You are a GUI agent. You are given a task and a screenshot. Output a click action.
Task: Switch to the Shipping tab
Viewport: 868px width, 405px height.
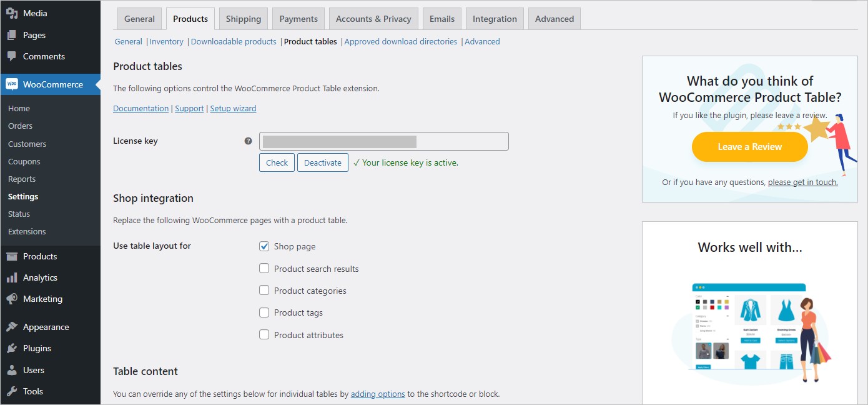coord(243,18)
